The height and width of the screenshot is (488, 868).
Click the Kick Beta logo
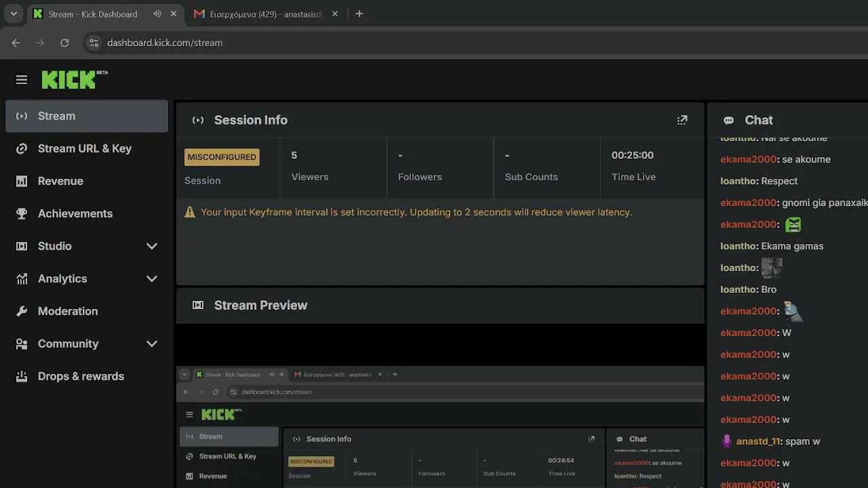point(75,79)
